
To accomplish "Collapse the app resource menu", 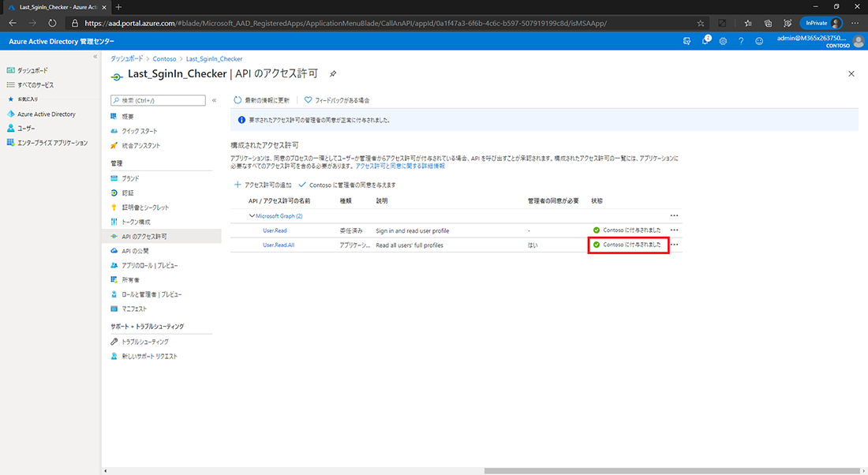I will click(x=214, y=100).
